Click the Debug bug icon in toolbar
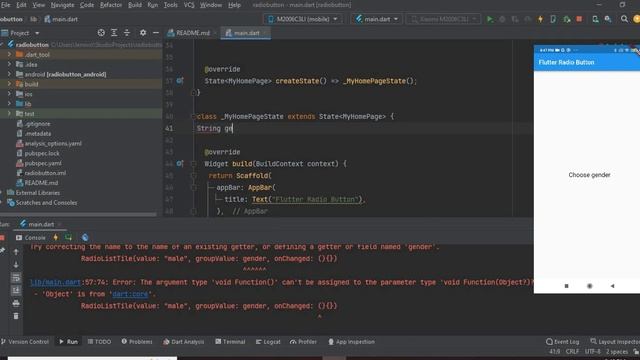The height and width of the screenshot is (360, 640). tap(502, 19)
